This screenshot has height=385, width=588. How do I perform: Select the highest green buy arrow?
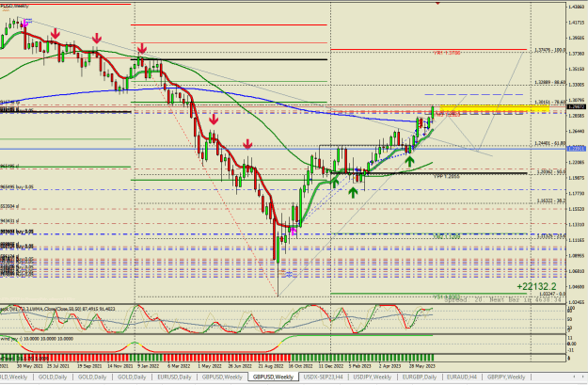pos(410,162)
